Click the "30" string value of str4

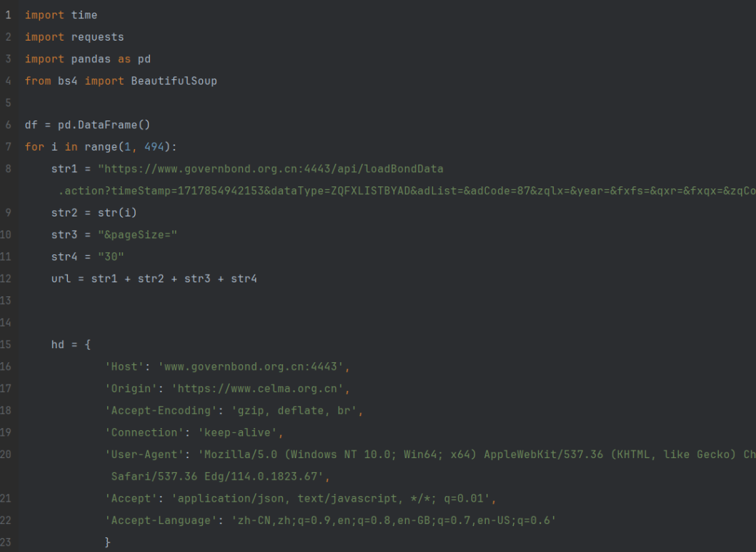111,256
